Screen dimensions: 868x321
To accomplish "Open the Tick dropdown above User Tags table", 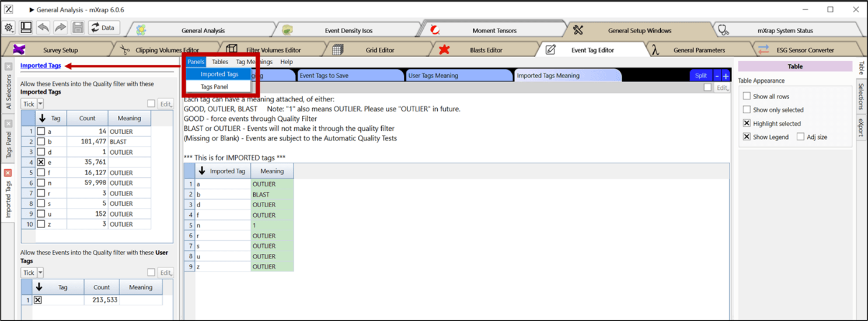I will click(x=40, y=273).
